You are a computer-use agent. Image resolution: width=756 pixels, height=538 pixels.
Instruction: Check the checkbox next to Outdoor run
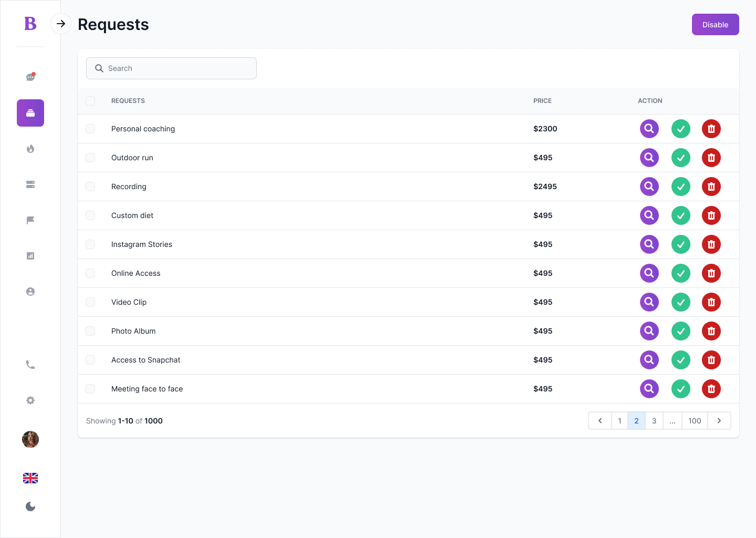[90, 158]
